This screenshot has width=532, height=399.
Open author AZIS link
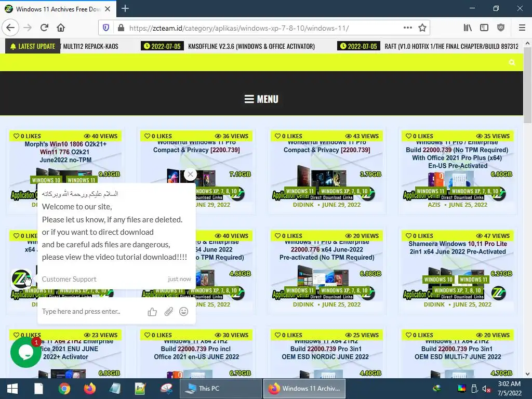click(x=434, y=205)
